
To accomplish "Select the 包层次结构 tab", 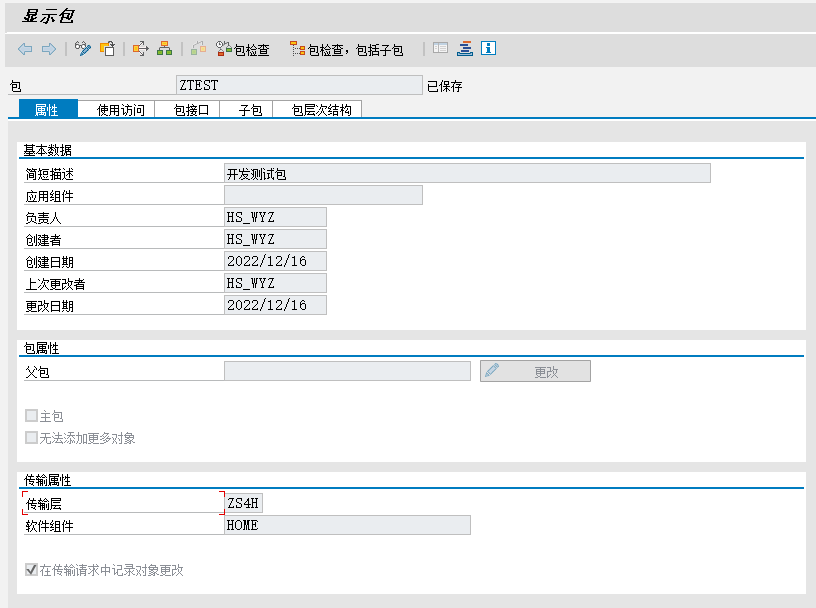I will pyautogui.click(x=321, y=110).
